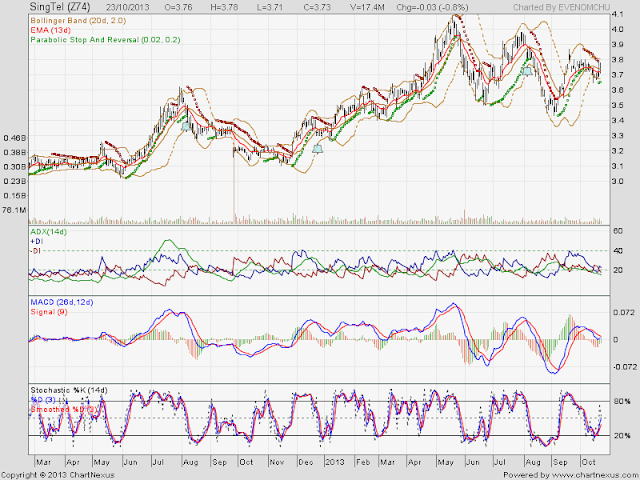Click the 60 label on ADX axis
The image size is (640, 480).
[x=618, y=231]
